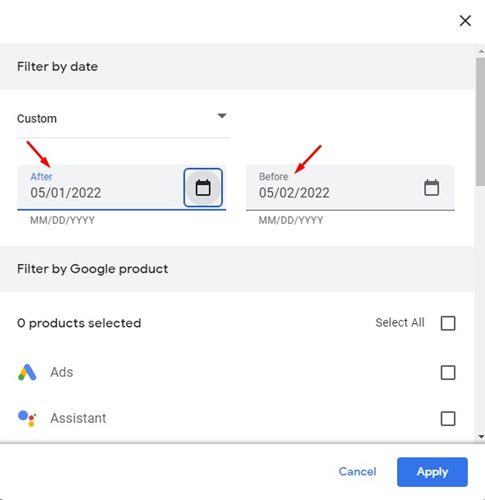
Task: Select the Ads product label
Action: (62, 372)
